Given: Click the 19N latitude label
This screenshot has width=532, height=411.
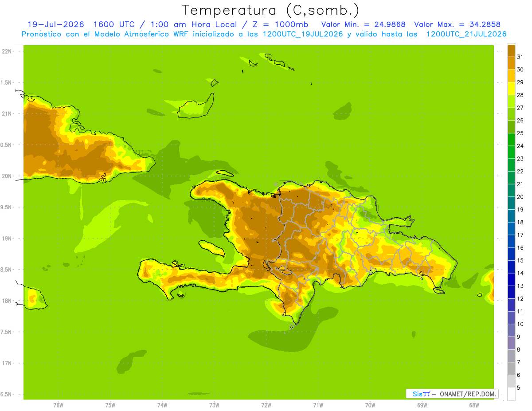Looking at the screenshot, I should pyautogui.click(x=6, y=238).
